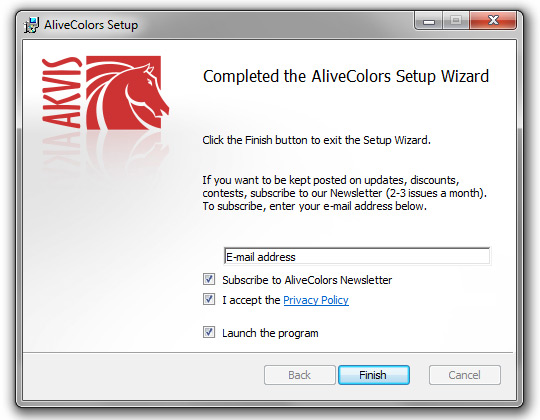Click the Completed the AliveColors Setup Wizard heading

click(x=346, y=76)
